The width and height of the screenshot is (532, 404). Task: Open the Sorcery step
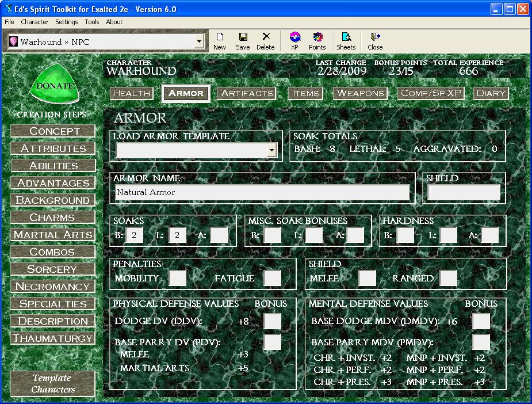(x=53, y=269)
